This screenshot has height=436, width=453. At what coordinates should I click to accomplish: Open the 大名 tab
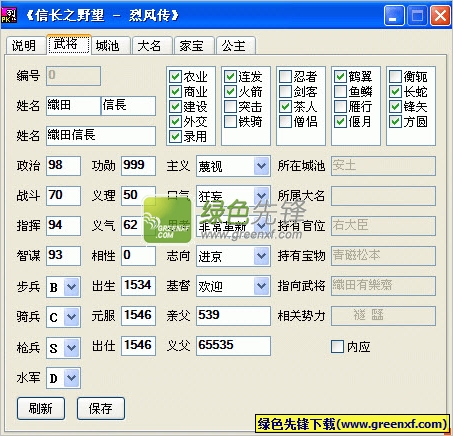pyautogui.click(x=152, y=45)
